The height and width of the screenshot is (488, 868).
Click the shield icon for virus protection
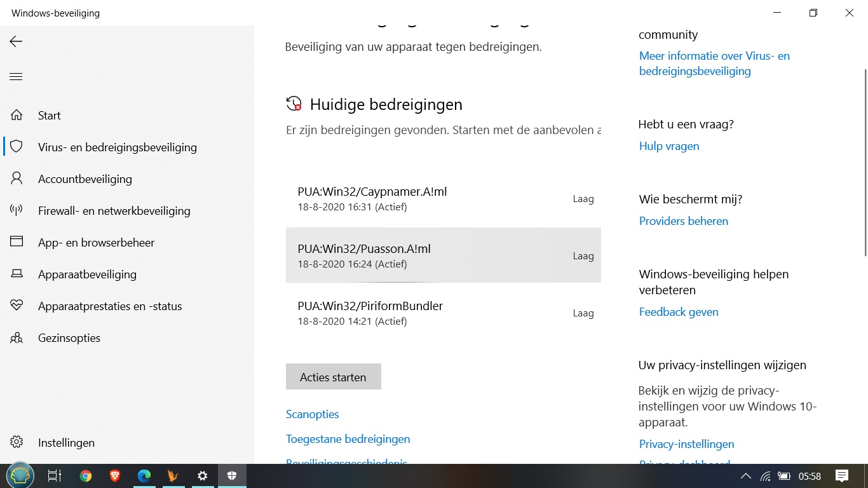17,147
